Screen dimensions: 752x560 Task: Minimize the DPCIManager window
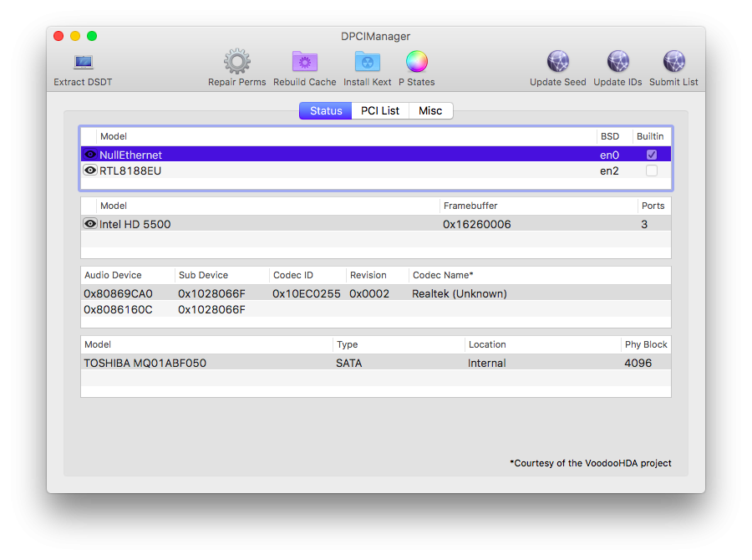point(75,36)
